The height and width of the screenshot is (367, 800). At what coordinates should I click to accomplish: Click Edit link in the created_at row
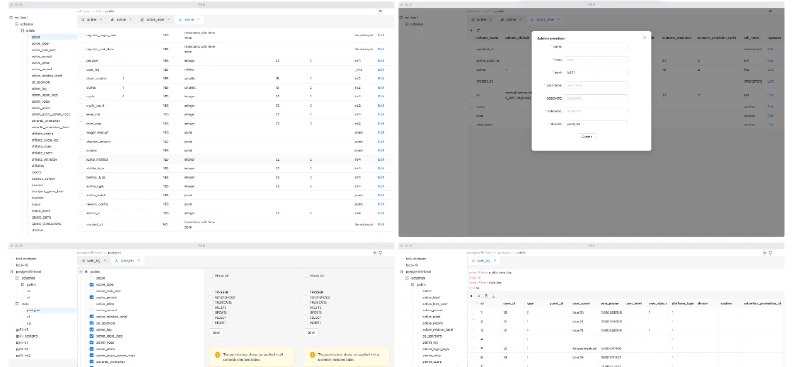coord(381,225)
